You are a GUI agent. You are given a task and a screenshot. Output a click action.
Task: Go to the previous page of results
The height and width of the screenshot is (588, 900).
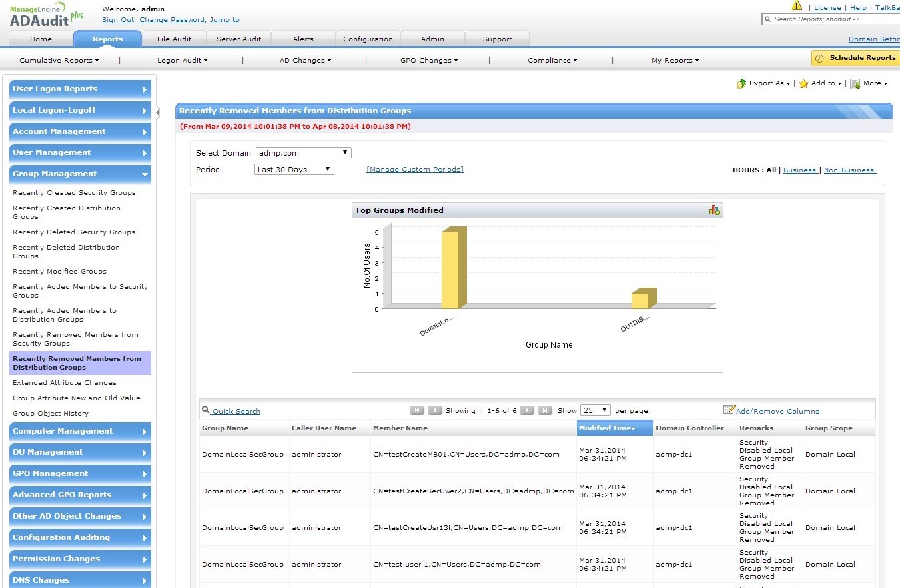point(435,410)
